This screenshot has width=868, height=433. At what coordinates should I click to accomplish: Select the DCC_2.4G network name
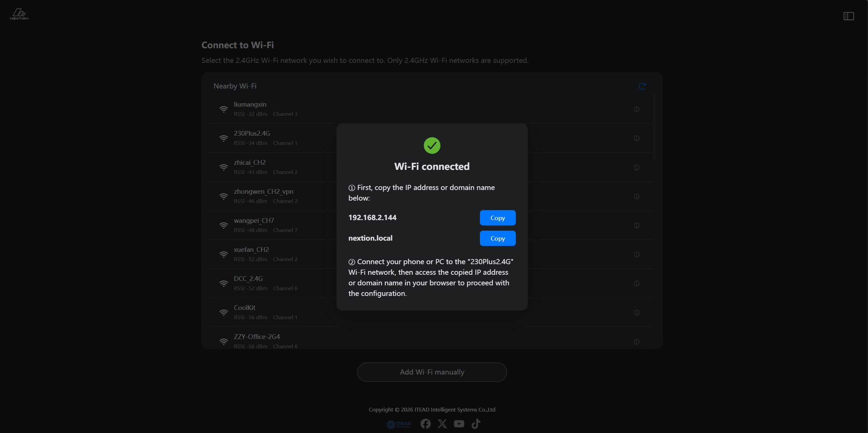(248, 279)
